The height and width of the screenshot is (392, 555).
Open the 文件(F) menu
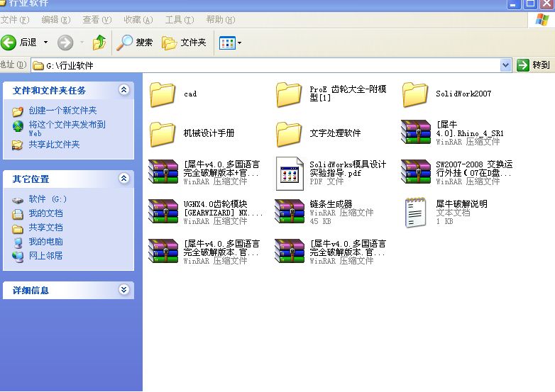tap(14, 20)
